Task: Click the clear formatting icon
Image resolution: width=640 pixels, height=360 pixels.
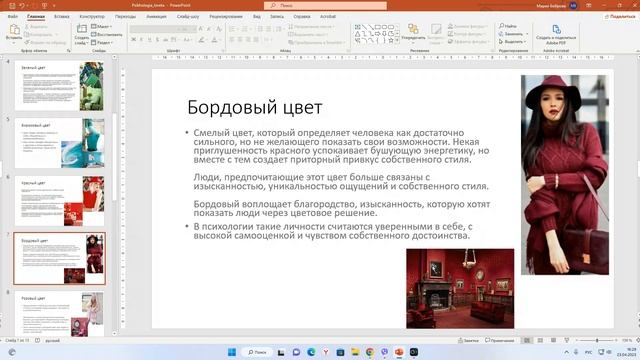Action: point(219,29)
